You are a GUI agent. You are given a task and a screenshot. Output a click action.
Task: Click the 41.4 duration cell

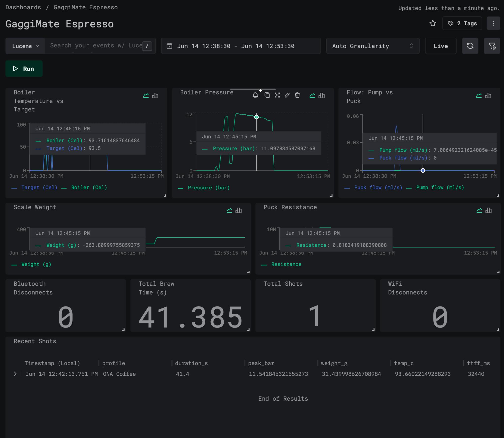click(x=182, y=374)
